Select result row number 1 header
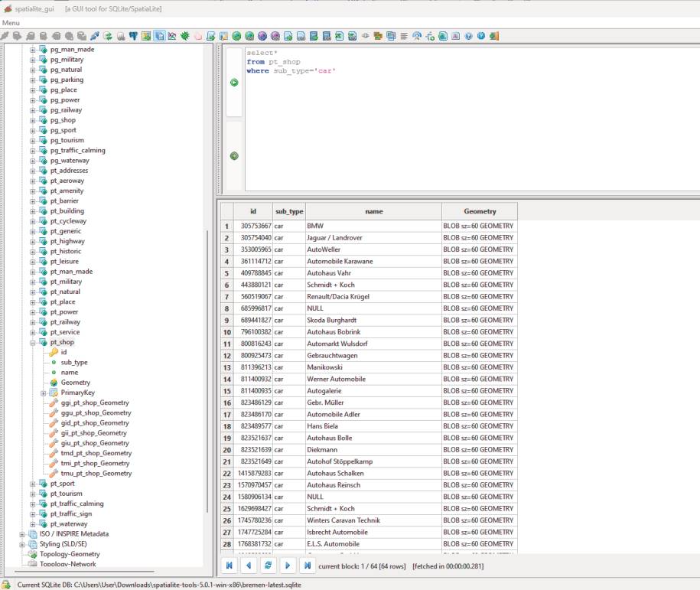The height and width of the screenshot is (590, 700). coord(226,226)
